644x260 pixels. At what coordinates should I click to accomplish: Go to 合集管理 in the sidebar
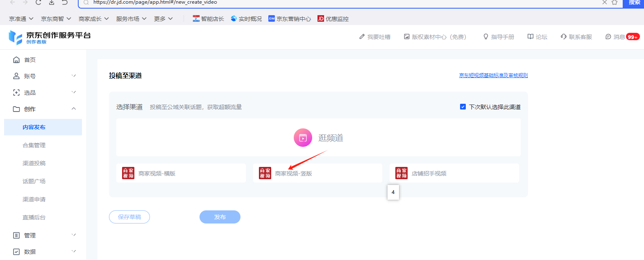coord(34,145)
